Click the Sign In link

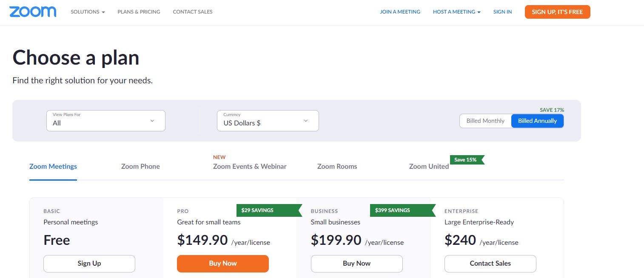502,12
